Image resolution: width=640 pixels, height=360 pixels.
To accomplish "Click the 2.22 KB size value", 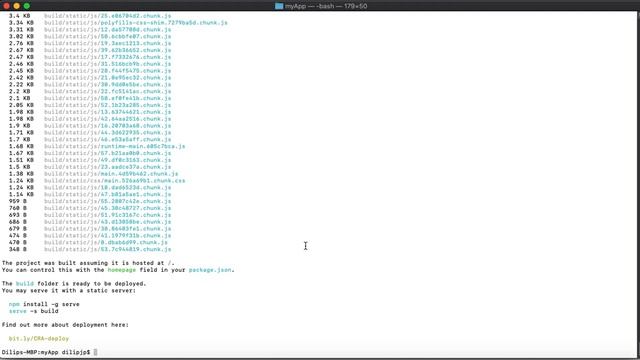I will point(21,84).
